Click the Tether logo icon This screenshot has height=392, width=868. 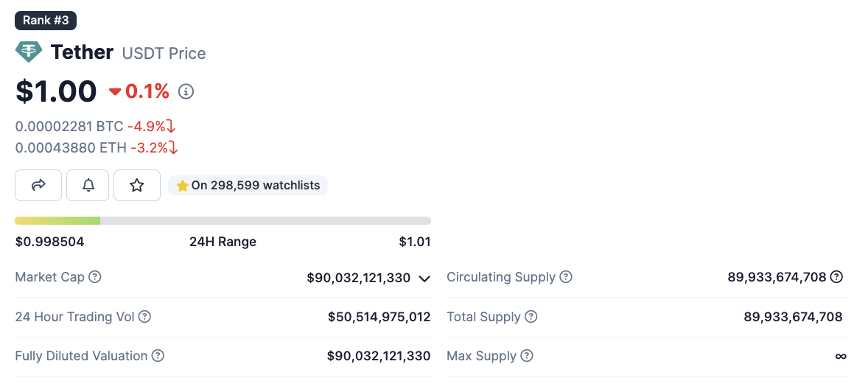[29, 52]
